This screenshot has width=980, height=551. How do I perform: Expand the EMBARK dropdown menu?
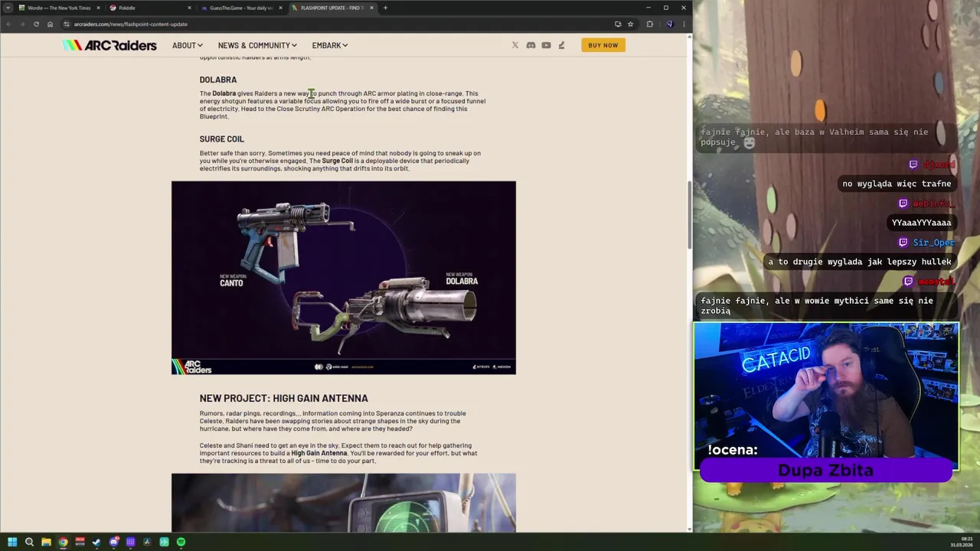pyautogui.click(x=330, y=45)
